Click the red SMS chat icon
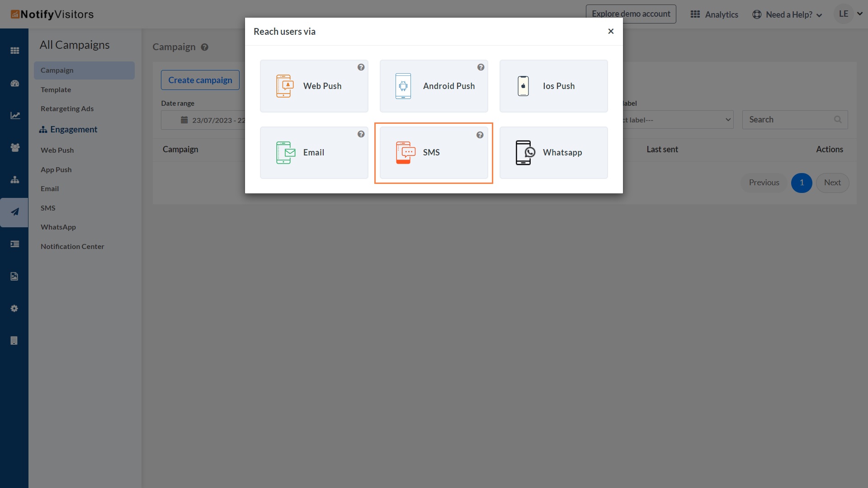 point(405,153)
